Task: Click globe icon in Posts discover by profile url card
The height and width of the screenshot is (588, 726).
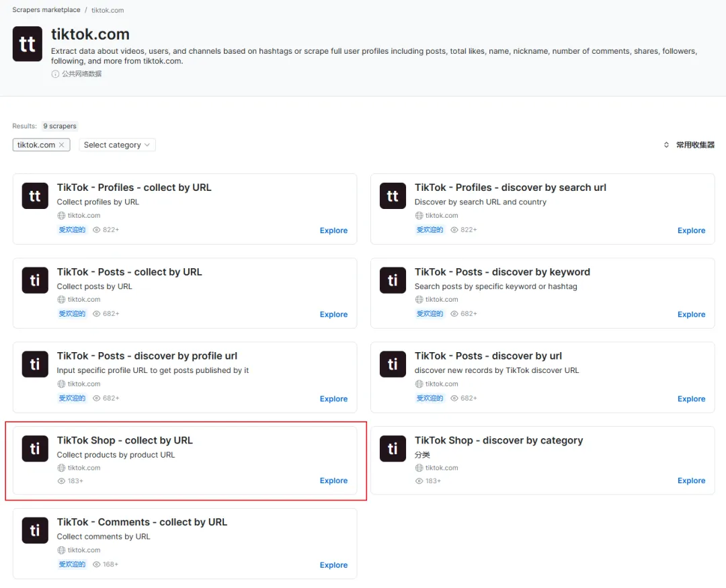Action: pyautogui.click(x=61, y=384)
